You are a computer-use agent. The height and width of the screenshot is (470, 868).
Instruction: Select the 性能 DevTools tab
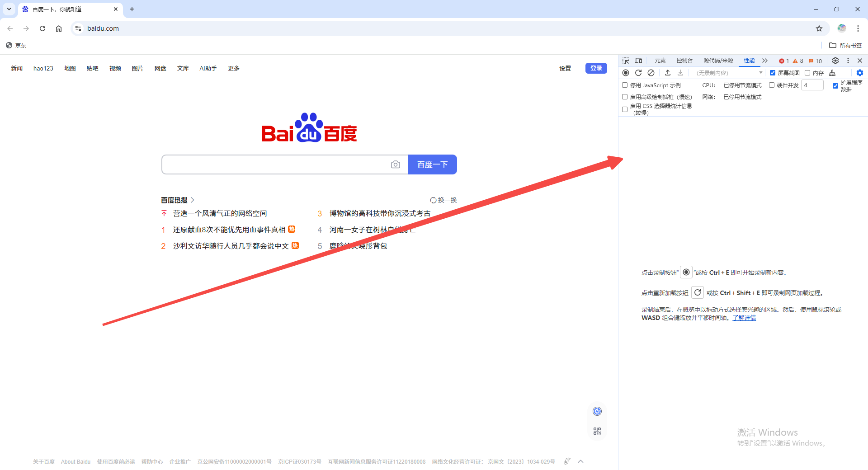[x=749, y=61]
